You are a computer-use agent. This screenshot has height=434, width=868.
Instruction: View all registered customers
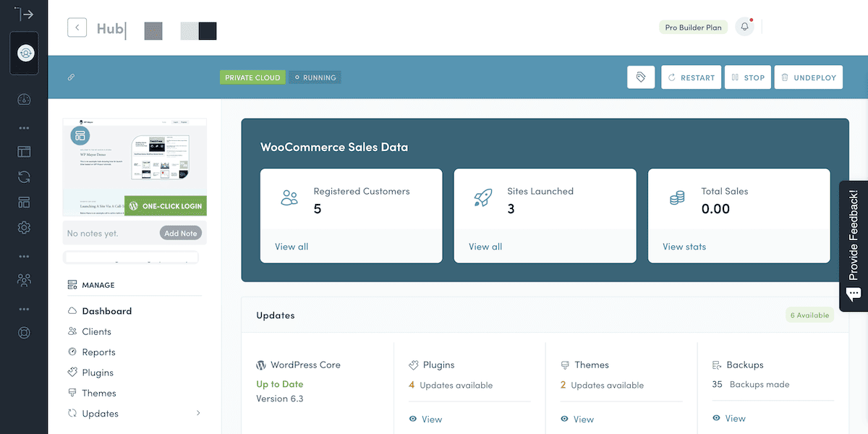coord(292,247)
